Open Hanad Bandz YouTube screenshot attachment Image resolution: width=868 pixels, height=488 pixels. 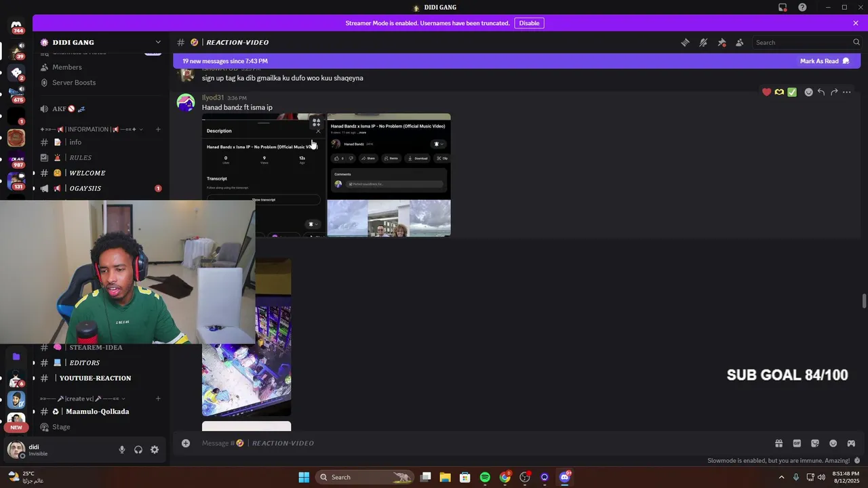coord(389,175)
